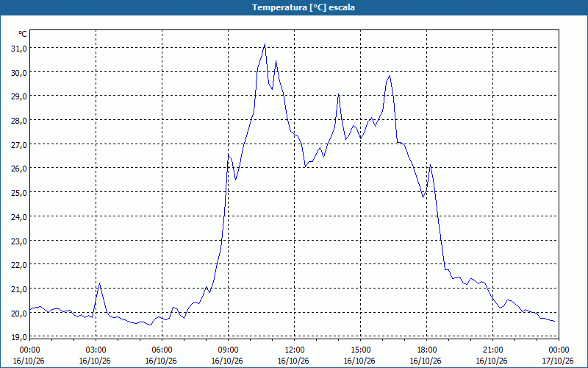Click the 00:00 label above 16/10/26
Viewport: 588px width, 368px height.
(x=29, y=350)
